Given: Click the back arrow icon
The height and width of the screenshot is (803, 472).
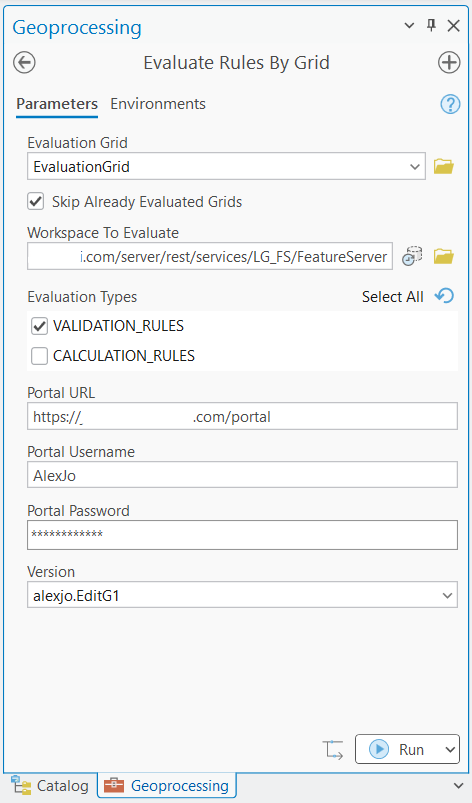Looking at the screenshot, I should click(x=24, y=63).
